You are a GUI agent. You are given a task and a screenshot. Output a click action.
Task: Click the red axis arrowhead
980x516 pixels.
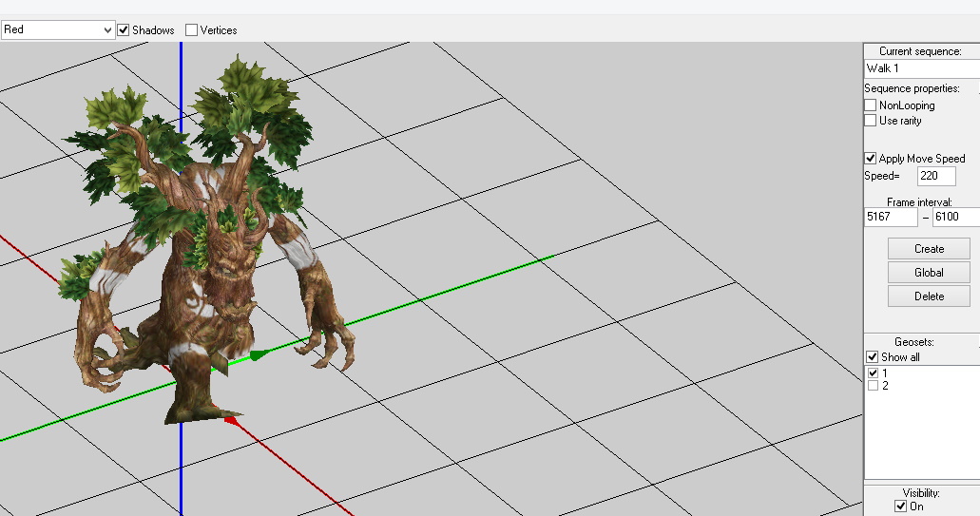(x=233, y=421)
